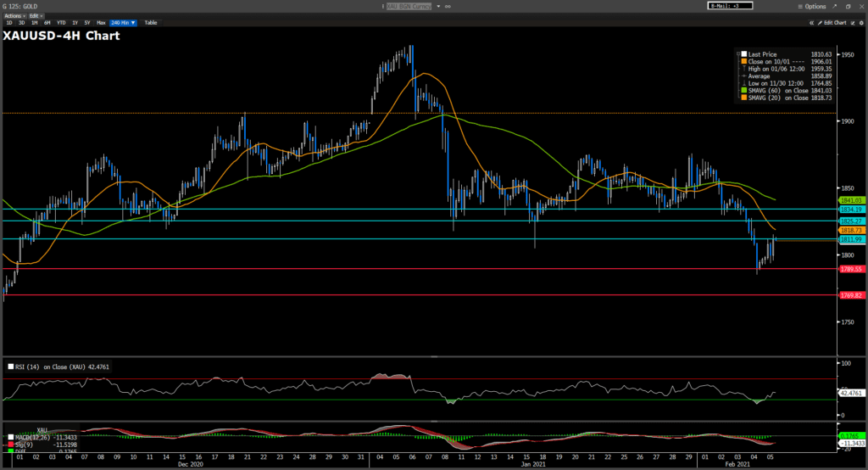The image size is (868, 470).
Task: Open the 240 Min interval dropdown
Action: click(x=123, y=23)
